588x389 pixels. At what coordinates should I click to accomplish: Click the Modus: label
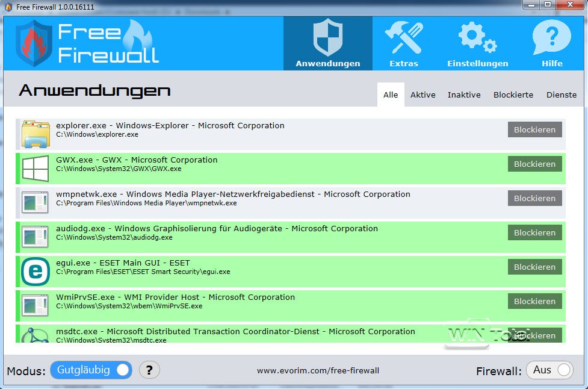pos(26,371)
